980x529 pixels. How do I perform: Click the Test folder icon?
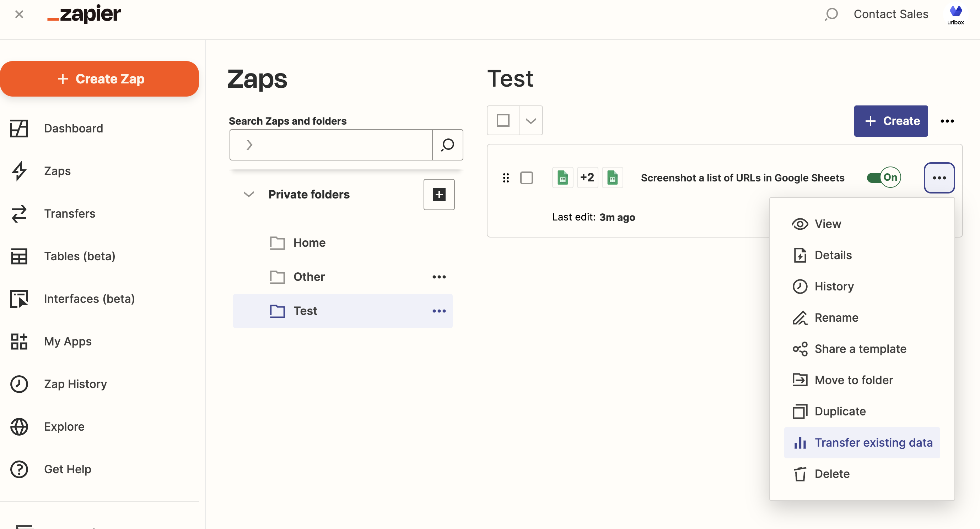tap(278, 311)
